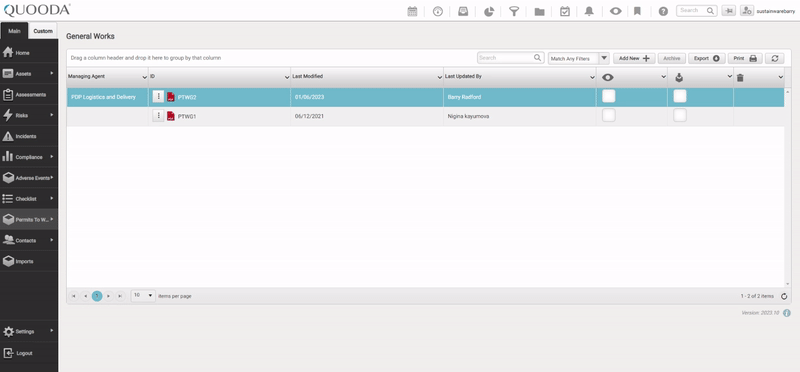Expand the Adverse Events sidebar submenu

pos(52,178)
